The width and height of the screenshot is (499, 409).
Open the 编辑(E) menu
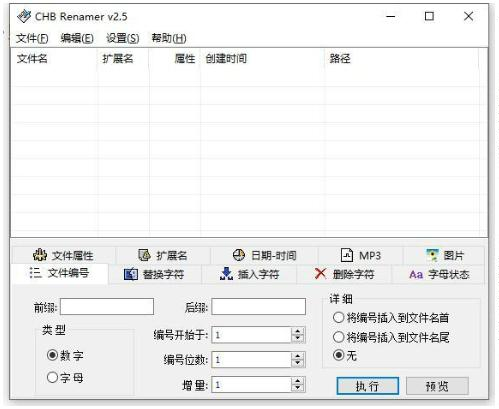click(x=77, y=38)
